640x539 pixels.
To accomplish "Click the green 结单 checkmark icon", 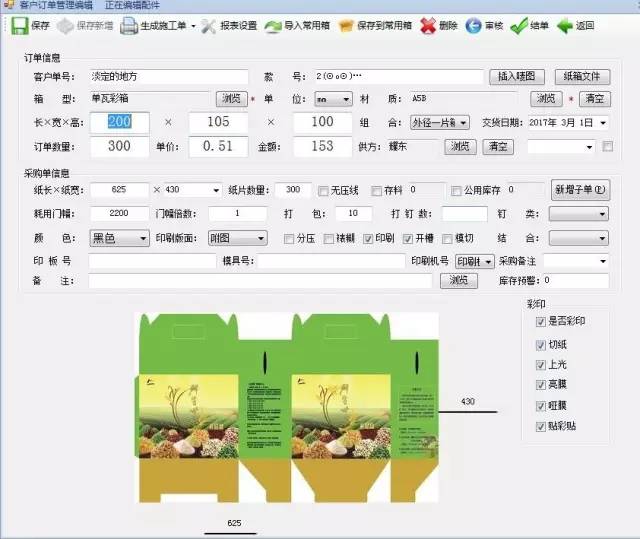I will tap(518, 26).
